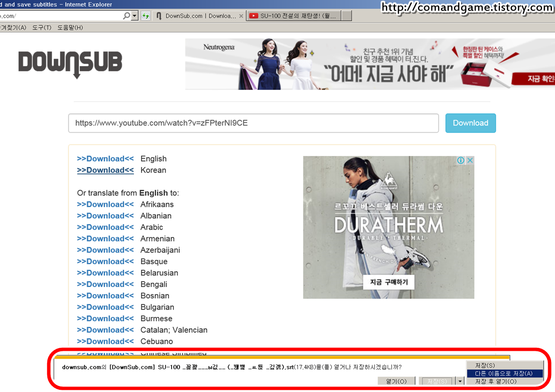Download the Korean subtitles

click(x=105, y=170)
